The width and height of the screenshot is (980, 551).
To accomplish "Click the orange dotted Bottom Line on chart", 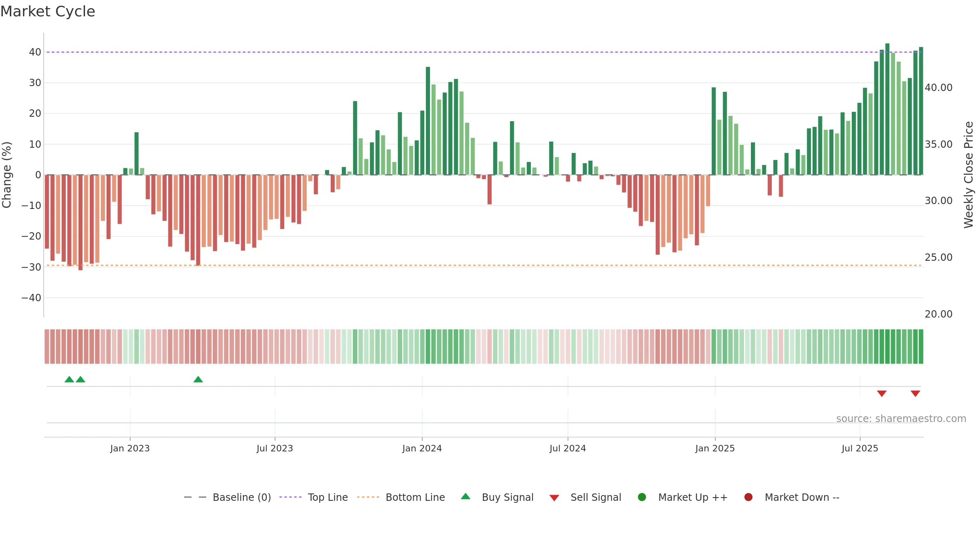I will pyautogui.click(x=484, y=265).
